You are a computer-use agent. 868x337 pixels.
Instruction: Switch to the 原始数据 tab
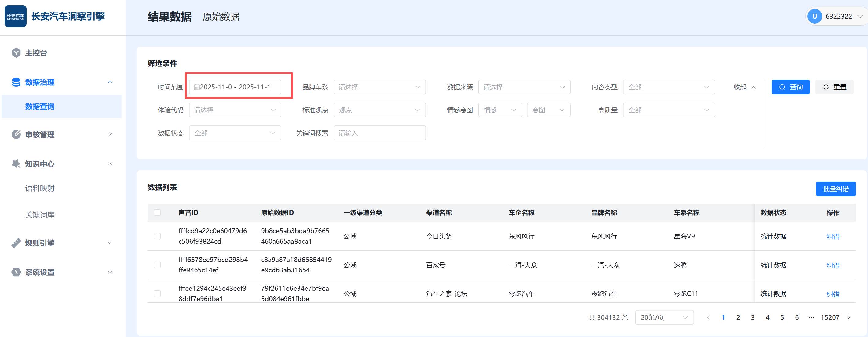[x=221, y=17]
